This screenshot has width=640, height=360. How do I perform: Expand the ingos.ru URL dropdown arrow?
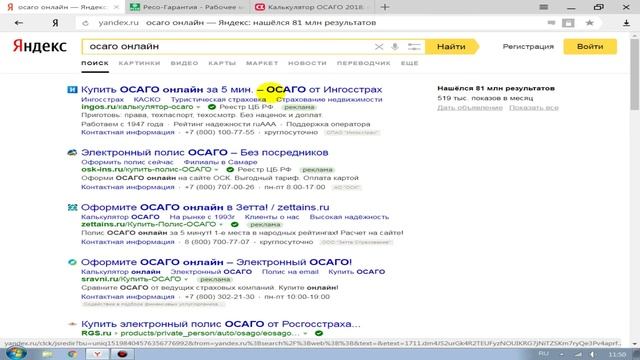198,107
